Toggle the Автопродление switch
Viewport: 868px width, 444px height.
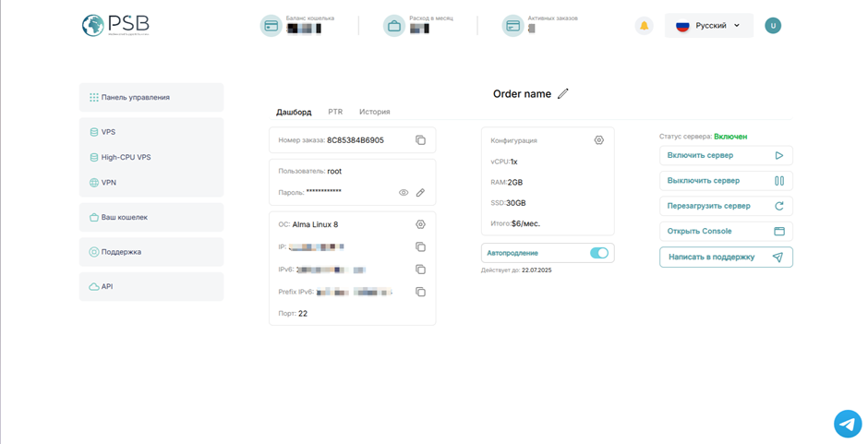click(598, 253)
